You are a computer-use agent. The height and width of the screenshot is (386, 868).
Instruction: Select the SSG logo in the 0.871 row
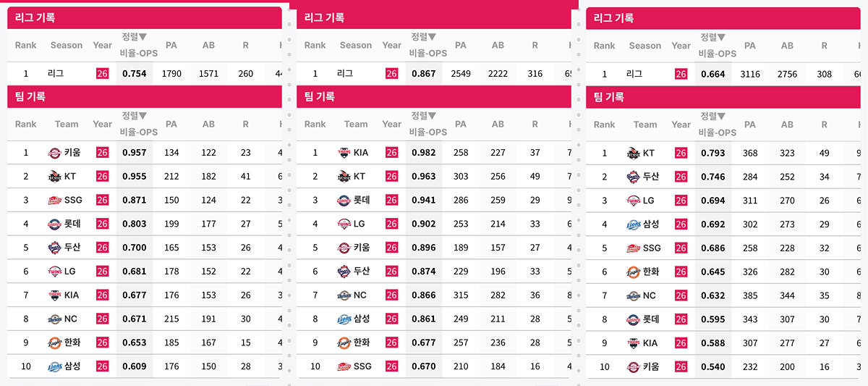coord(55,201)
